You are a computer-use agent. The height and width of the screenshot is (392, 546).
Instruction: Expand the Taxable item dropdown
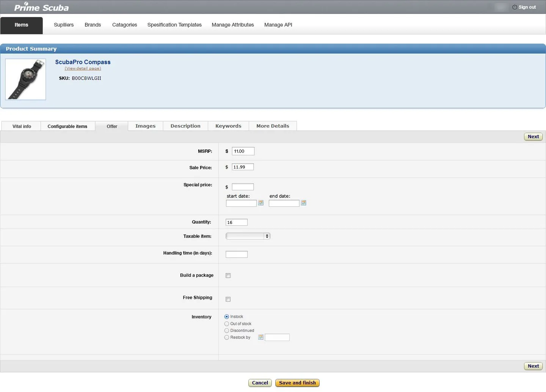click(248, 236)
